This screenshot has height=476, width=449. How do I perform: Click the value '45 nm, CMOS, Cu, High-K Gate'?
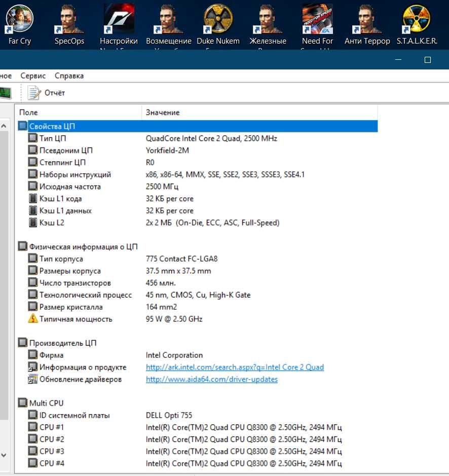pos(198,295)
